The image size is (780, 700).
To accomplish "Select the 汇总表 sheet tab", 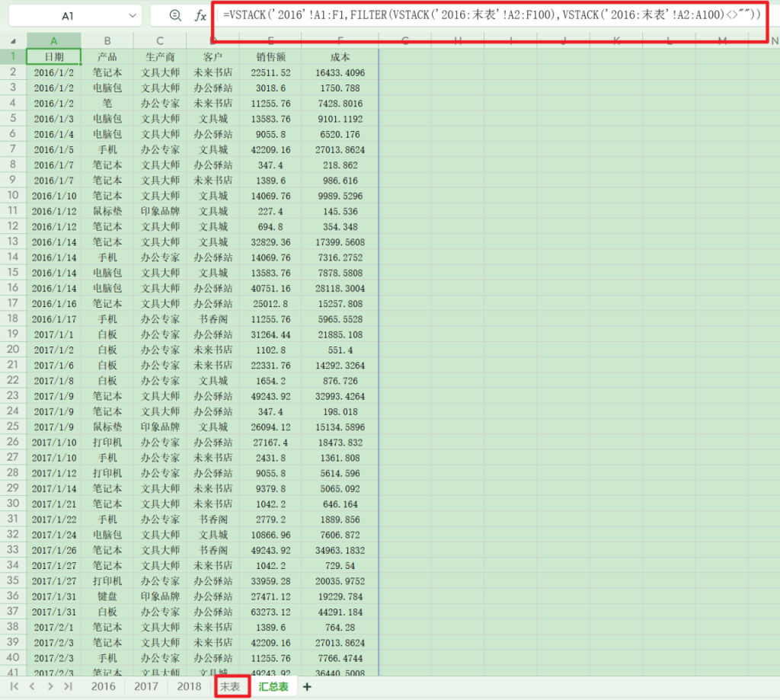I will (x=273, y=686).
